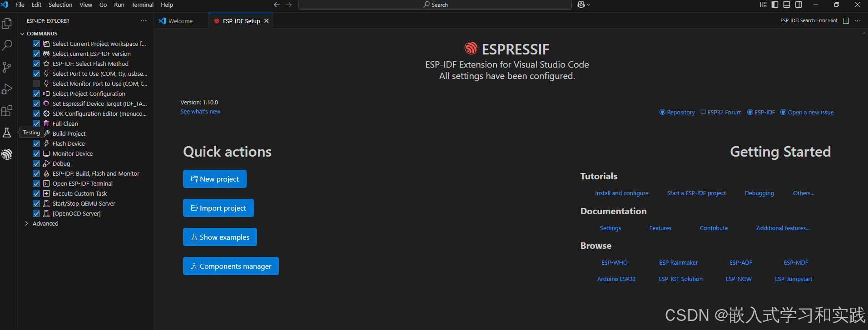Image resolution: width=868 pixels, height=330 pixels.
Task: Open the Copilot dropdown arrow
Action: point(589,5)
